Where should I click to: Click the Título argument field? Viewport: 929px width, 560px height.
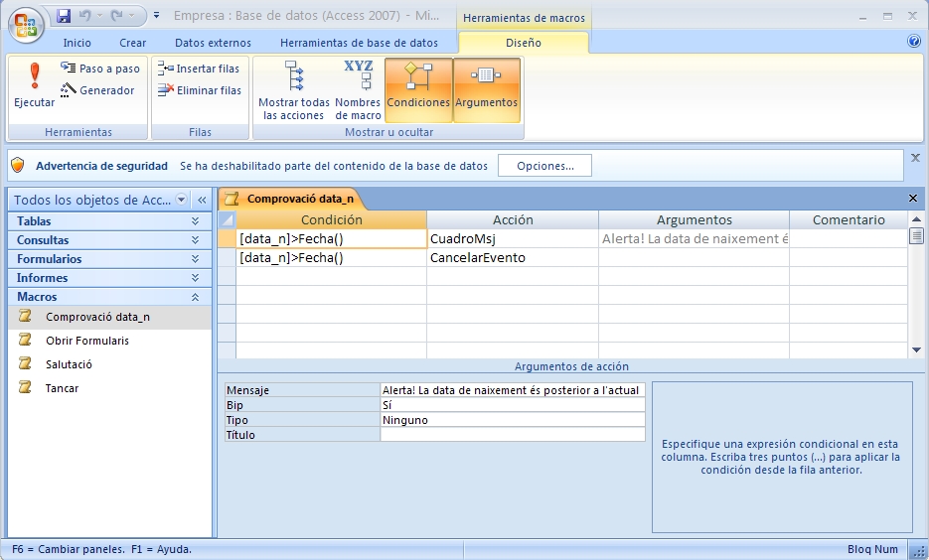[x=512, y=435]
